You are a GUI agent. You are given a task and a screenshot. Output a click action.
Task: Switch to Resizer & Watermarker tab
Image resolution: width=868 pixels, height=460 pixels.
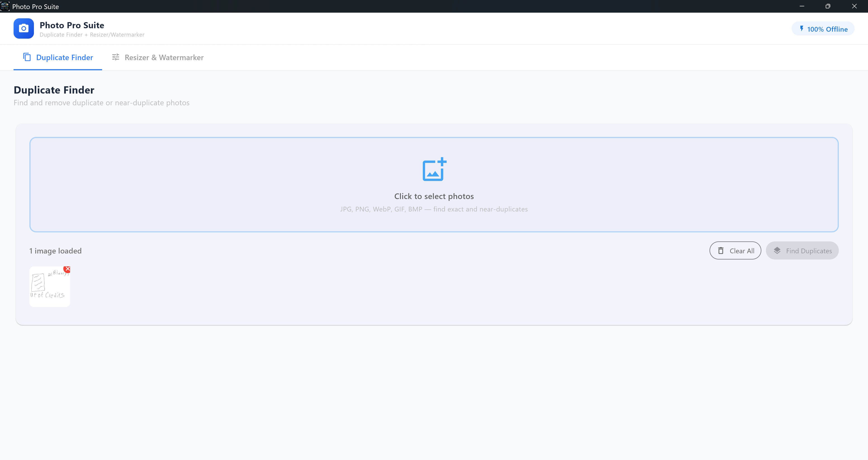[158, 57]
